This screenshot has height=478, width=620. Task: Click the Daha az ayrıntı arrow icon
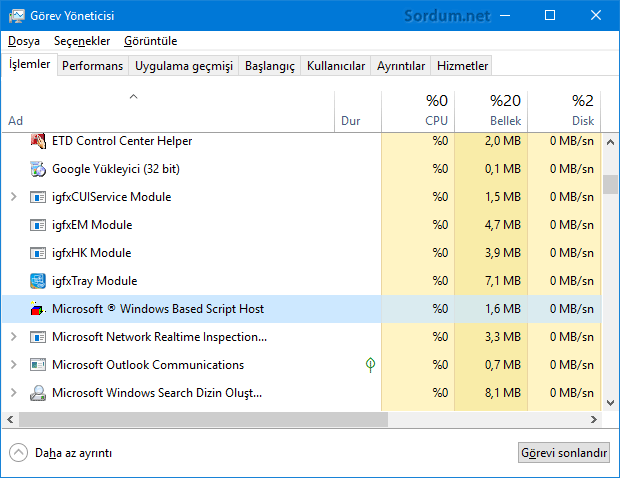(19, 453)
